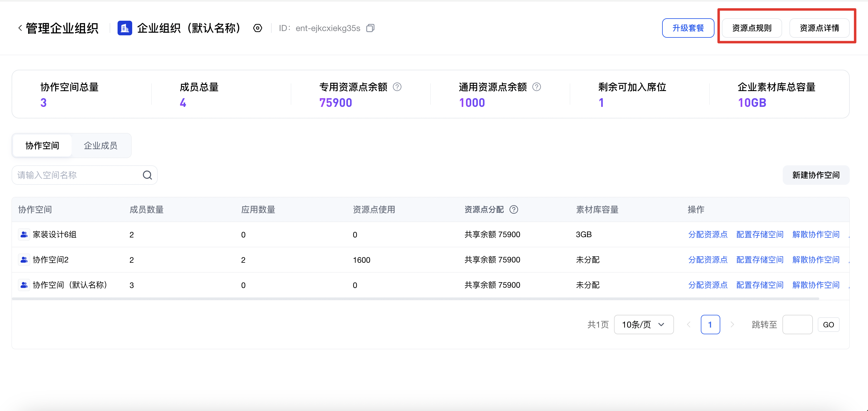Expand the 10条/页 page size dropdown
The height and width of the screenshot is (411, 868).
point(644,325)
